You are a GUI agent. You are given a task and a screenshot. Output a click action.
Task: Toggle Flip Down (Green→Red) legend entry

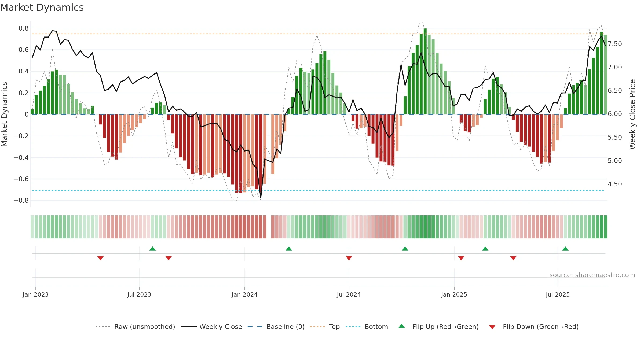pos(534,327)
